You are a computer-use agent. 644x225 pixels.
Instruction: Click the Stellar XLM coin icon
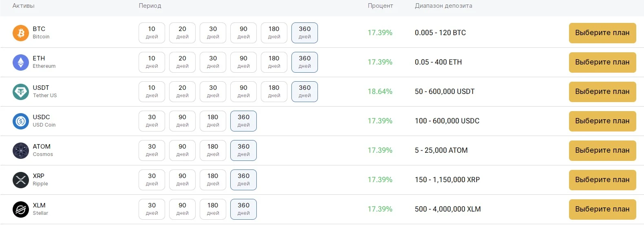[x=21, y=209]
